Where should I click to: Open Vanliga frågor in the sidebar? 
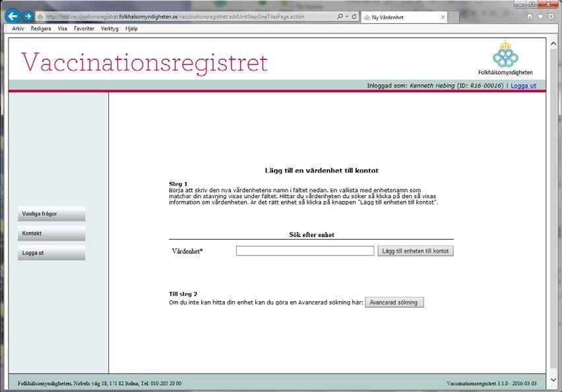click(x=51, y=213)
